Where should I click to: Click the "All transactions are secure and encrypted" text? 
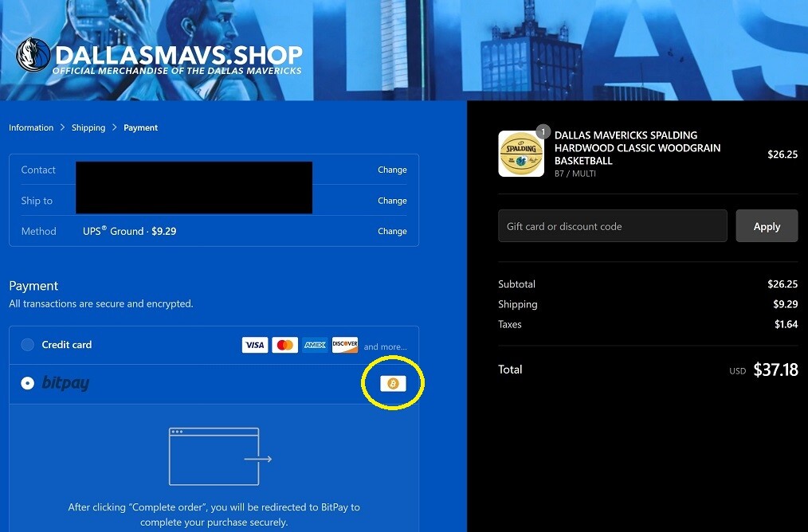click(101, 303)
